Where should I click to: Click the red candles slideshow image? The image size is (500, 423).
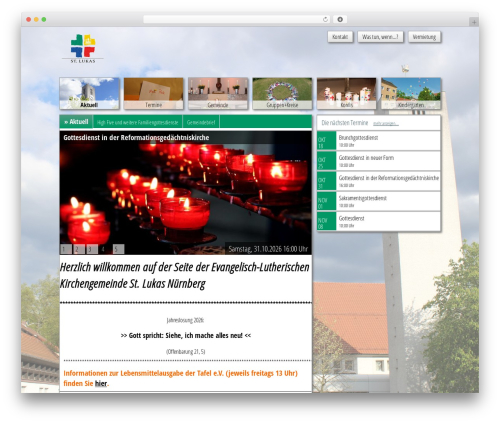pos(186,193)
